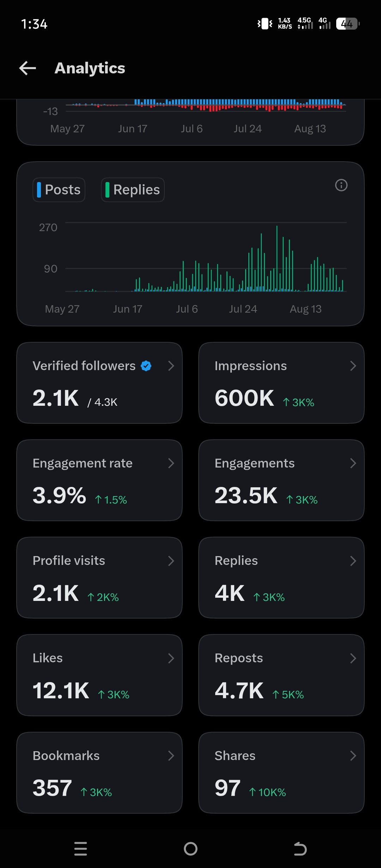Open the Likes 12.1K card

[x=99, y=675]
